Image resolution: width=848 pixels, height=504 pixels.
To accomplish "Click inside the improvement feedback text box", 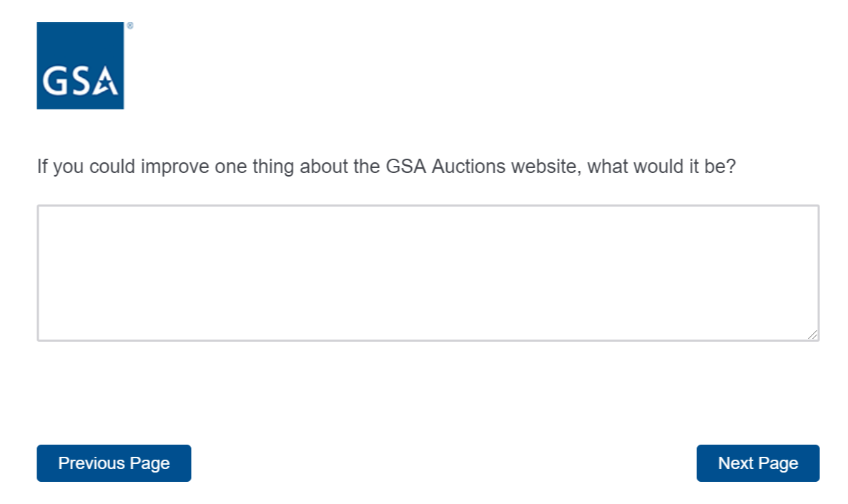I will [428, 272].
